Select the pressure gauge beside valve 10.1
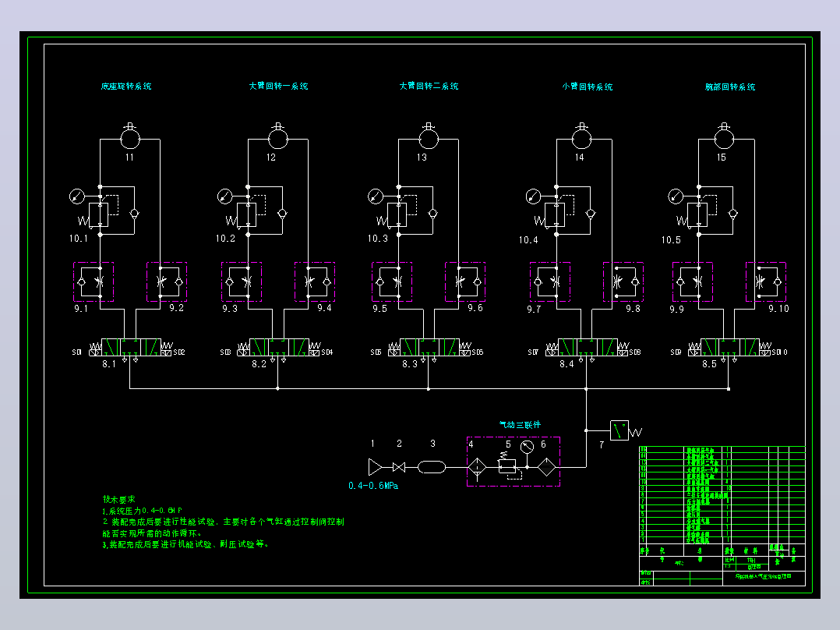 (x=77, y=196)
